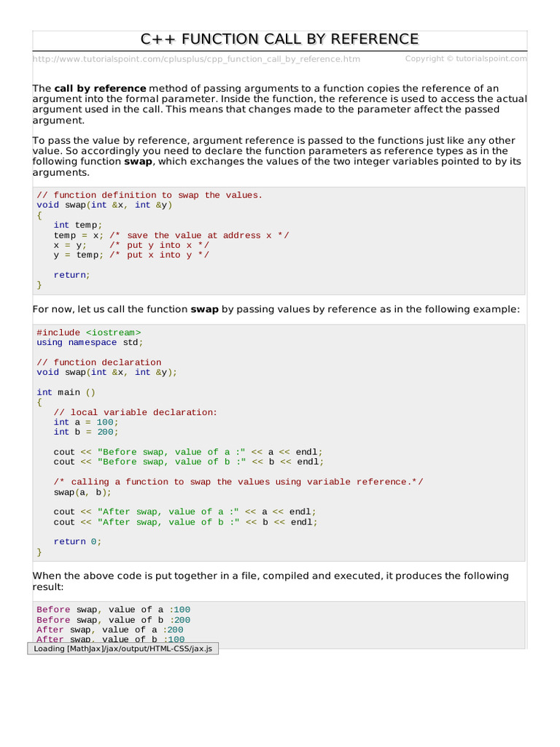Image resolution: width=560 pixels, height=747 pixels.
Task: Click the 'return;' statement in swap definition
Action: tap(72, 275)
